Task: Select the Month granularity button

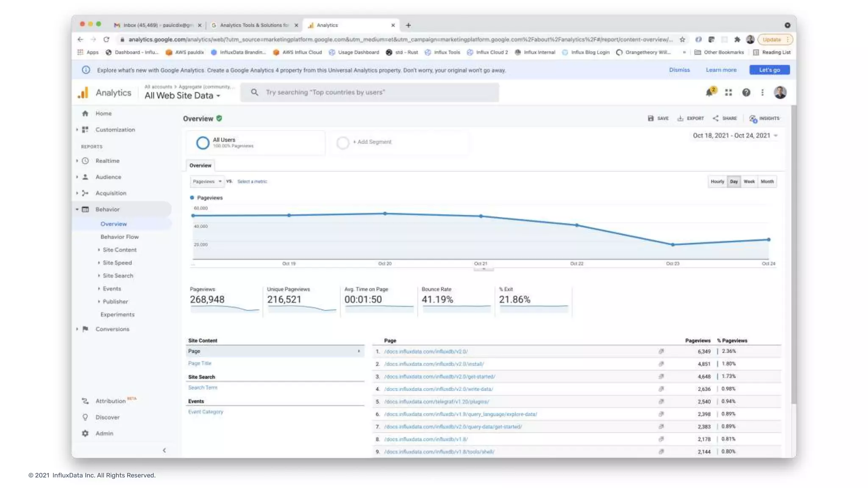Action: [x=767, y=181]
